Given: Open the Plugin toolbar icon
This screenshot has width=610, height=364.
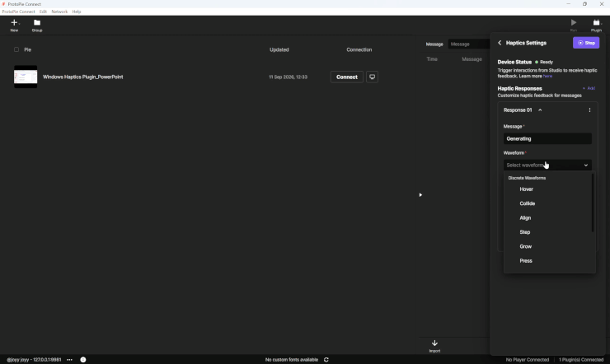Looking at the screenshot, I should tap(596, 22).
